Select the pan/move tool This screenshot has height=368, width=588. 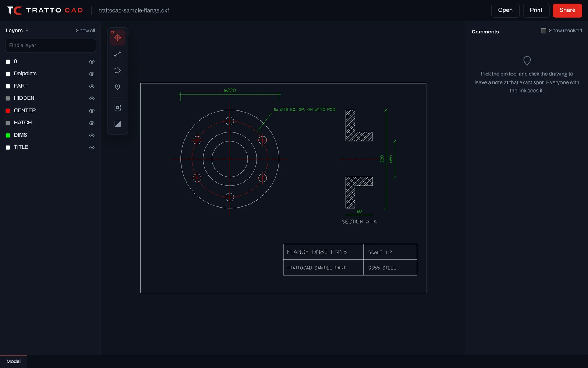coord(118,38)
